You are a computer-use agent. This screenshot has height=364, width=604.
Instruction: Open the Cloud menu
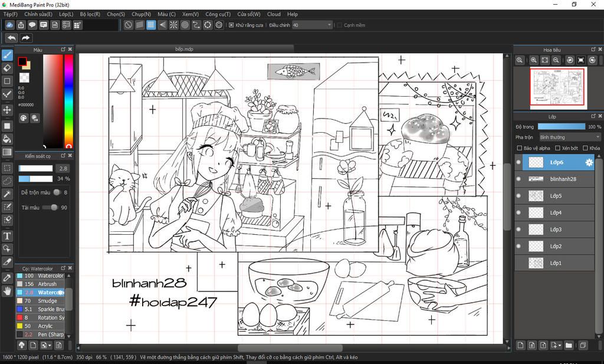point(274,14)
